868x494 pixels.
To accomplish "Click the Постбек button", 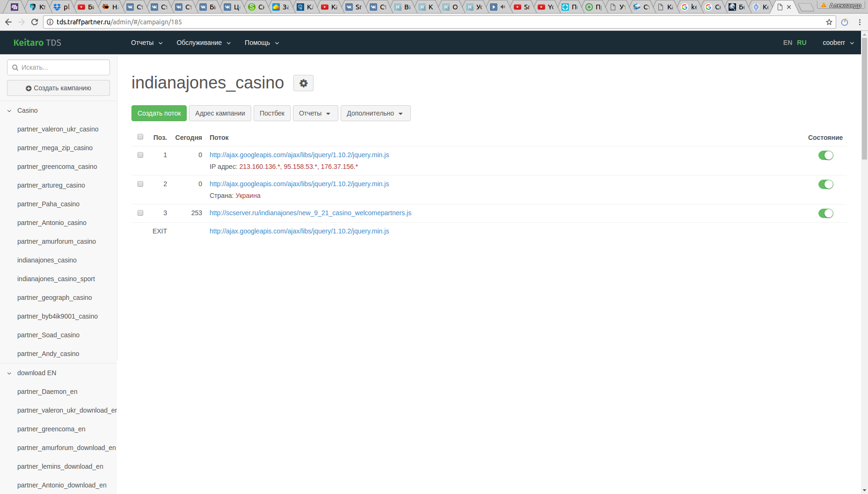I will (x=272, y=113).
